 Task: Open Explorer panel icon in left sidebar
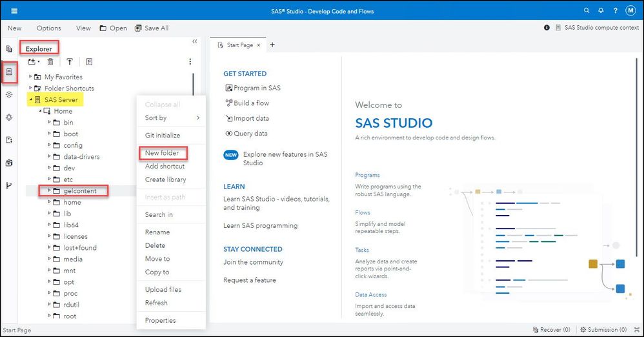pyautogui.click(x=9, y=72)
